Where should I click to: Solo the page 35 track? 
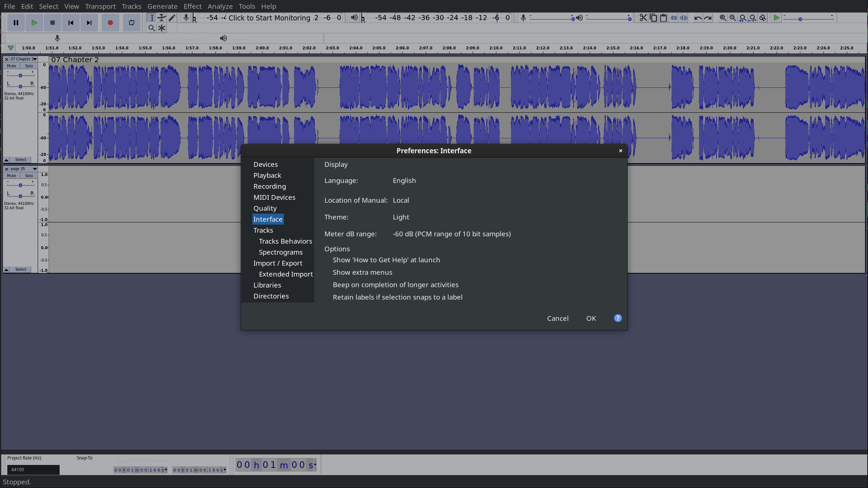pyautogui.click(x=29, y=176)
